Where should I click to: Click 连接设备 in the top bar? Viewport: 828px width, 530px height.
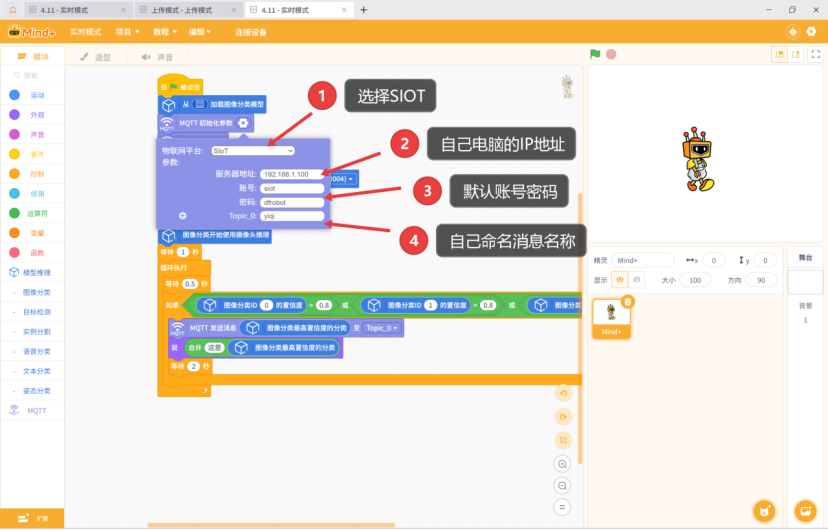click(x=251, y=32)
